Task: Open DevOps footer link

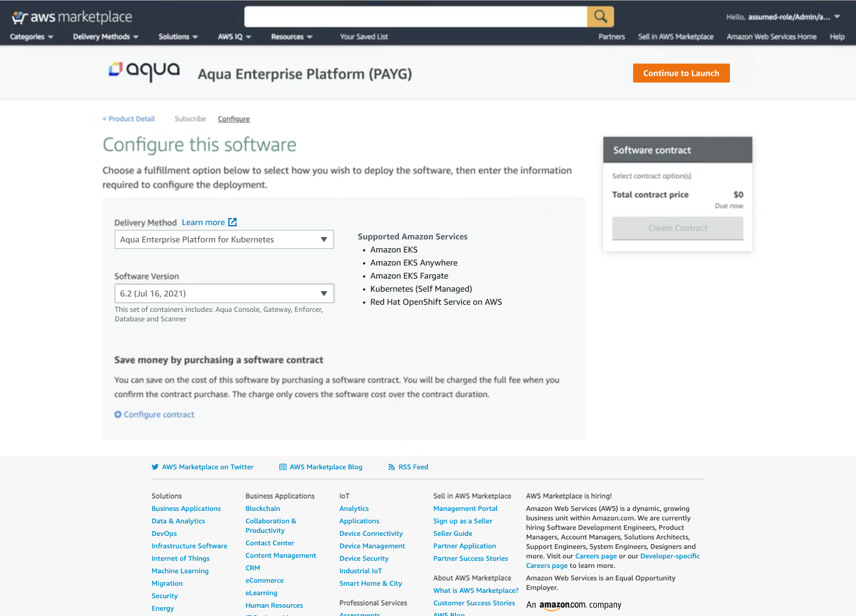Action: click(x=164, y=533)
